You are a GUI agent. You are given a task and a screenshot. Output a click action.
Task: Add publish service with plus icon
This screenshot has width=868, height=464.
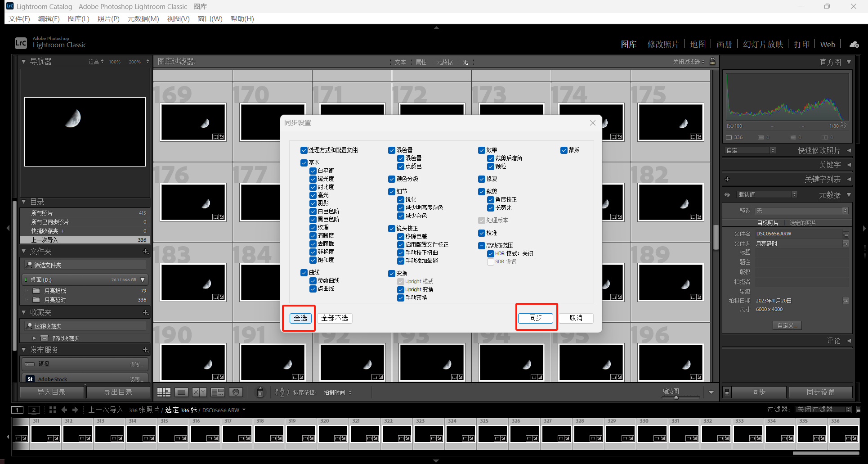[x=145, y=350]
